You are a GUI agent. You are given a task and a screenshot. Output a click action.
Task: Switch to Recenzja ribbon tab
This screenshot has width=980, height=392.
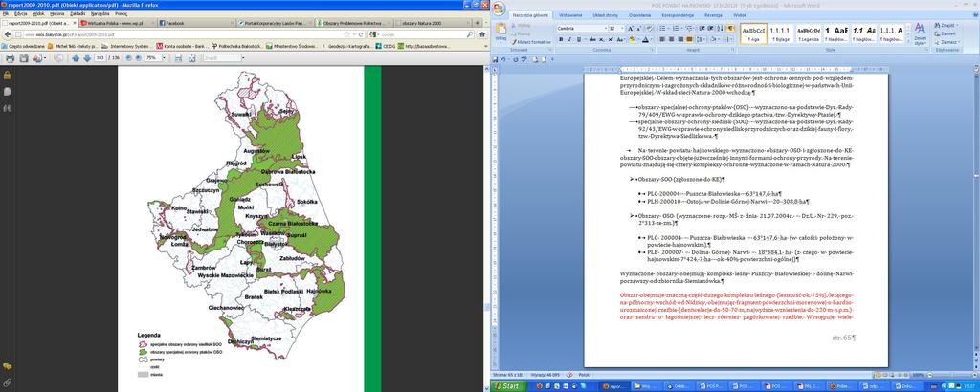coord(713,15)
